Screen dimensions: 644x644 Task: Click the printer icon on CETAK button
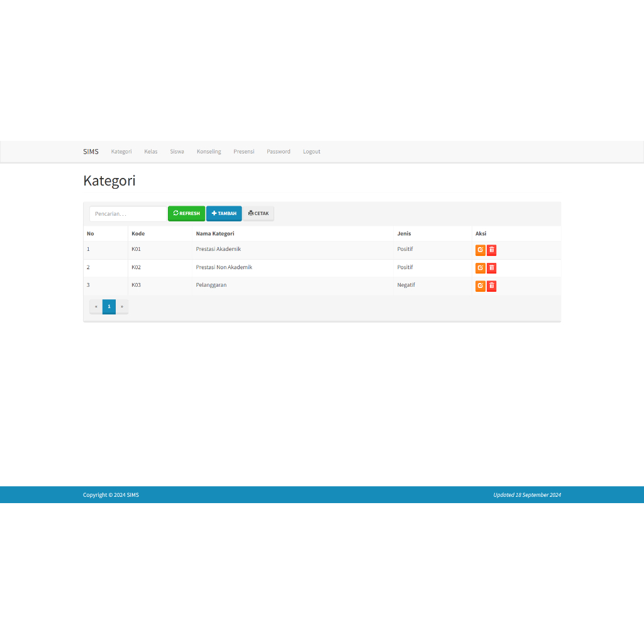(x=250, y=213)
